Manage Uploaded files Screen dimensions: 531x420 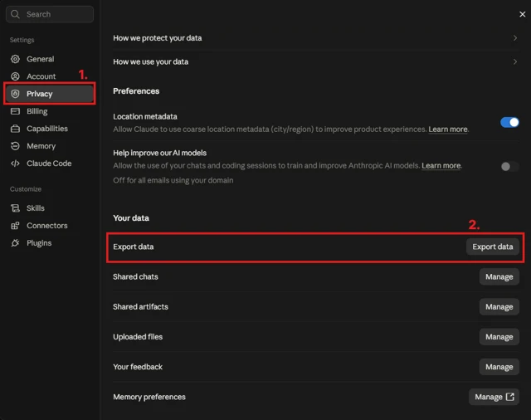point(499,337)
